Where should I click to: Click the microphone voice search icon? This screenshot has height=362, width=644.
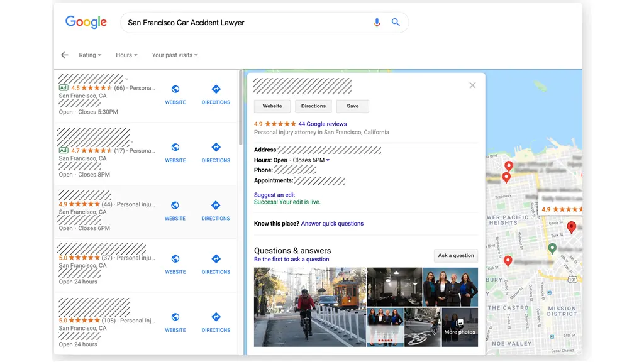coord(377,23)
